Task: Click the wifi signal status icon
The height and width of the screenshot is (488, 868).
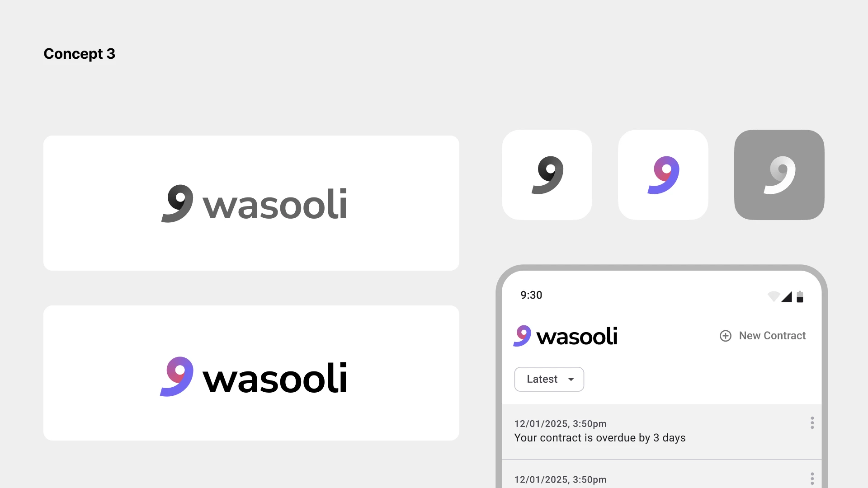Action: pyautogui.click(x=774, y=296)
